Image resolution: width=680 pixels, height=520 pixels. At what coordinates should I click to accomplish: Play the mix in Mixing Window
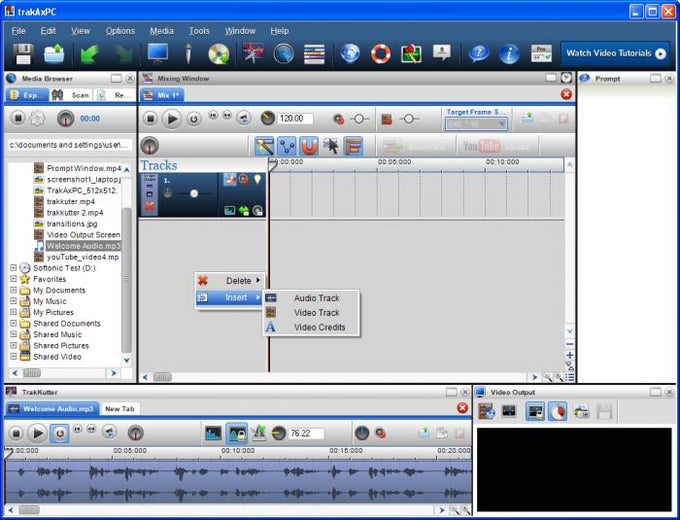(x=172, y=118)
